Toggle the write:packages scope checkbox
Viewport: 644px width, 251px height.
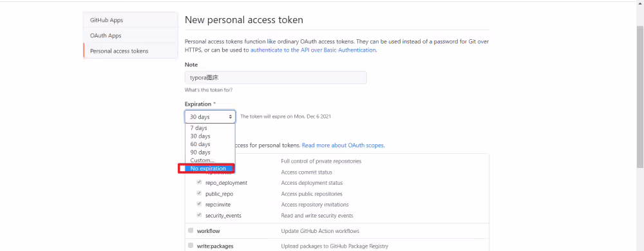[191, 245]
